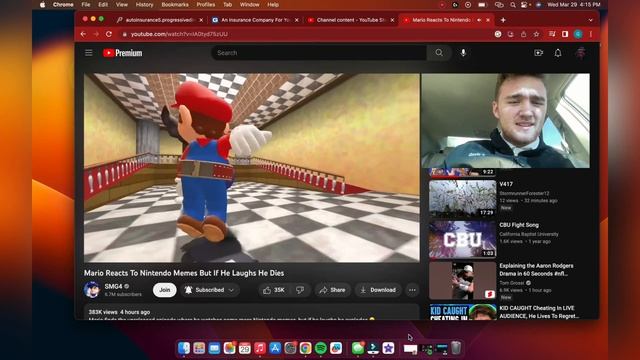Screen dimensions: 640x360
Task: Open Spotlight search in the menu bar
Action: point(513,5)
